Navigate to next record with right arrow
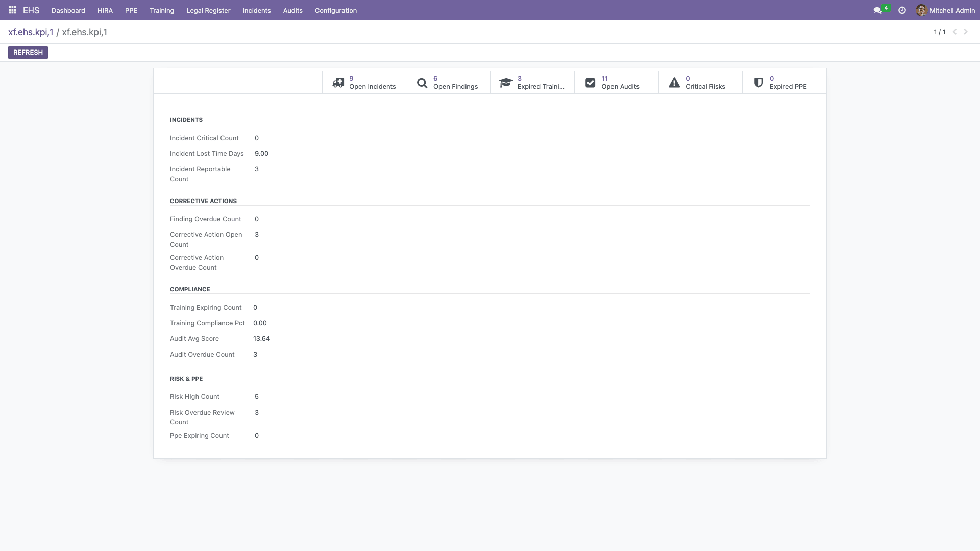 click(965, 31)
